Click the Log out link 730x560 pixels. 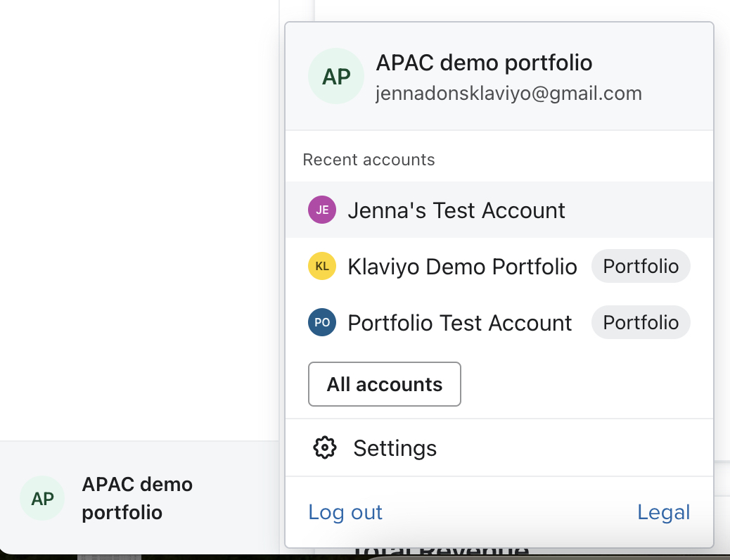coord(345,512)
